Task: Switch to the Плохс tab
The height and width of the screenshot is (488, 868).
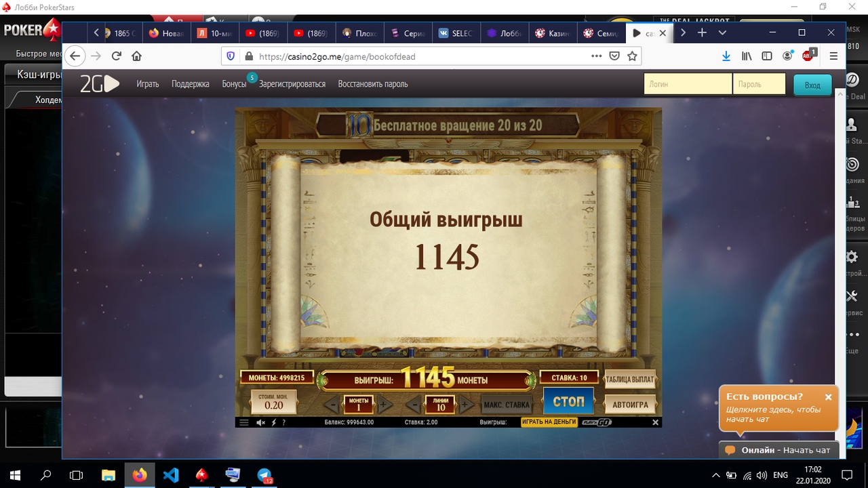Action: (360, 33)
